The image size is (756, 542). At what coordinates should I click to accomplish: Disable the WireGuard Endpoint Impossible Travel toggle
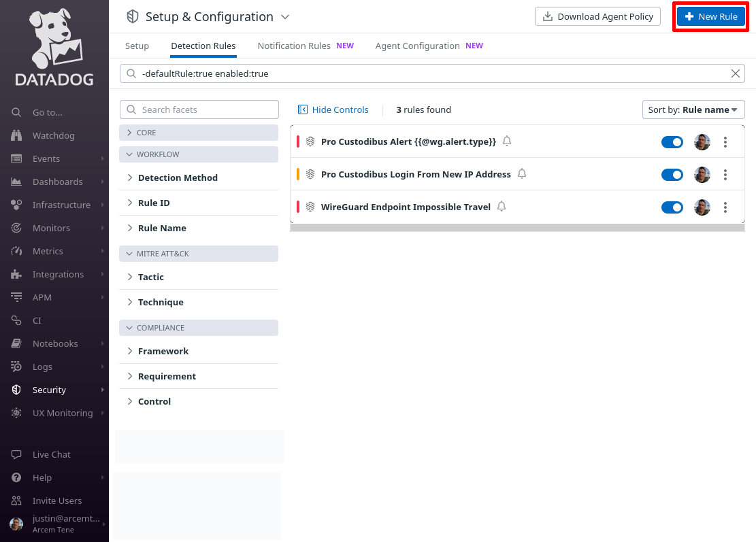pos(672,207)
